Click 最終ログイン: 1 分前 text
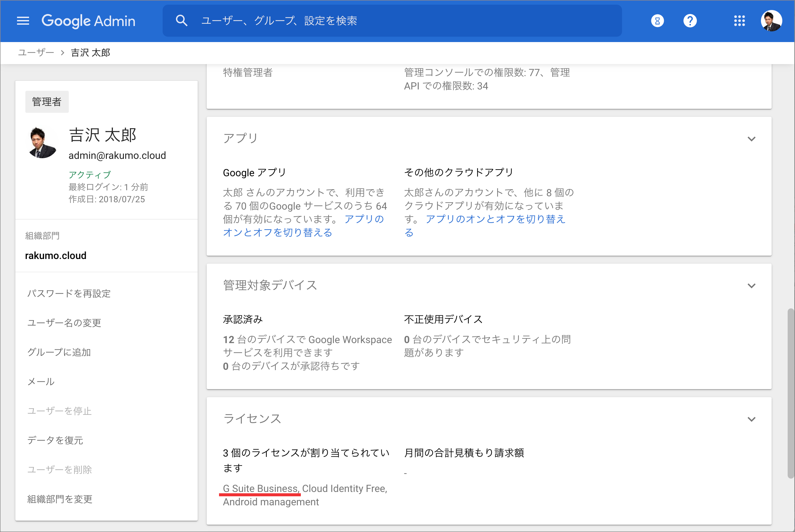795x532 pixels. 108,187
